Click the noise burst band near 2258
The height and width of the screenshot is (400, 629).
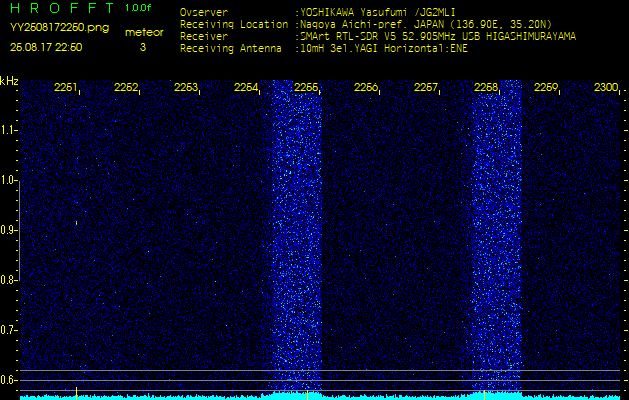[496, 237]
